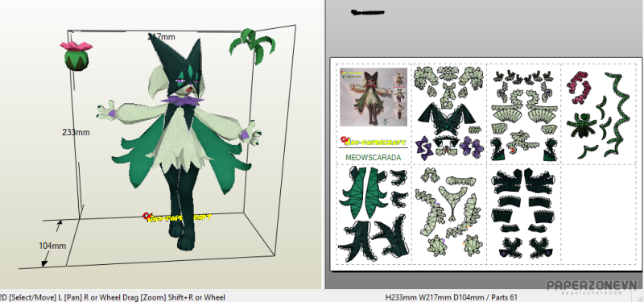Click the status bar model size readout

click(452, 297)
